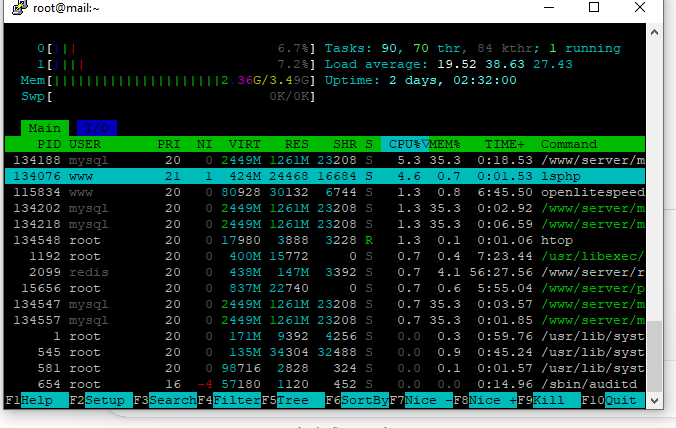Select process row PID 15656
The width and height of the screenshot is (676, 428).
pos(325,288)
